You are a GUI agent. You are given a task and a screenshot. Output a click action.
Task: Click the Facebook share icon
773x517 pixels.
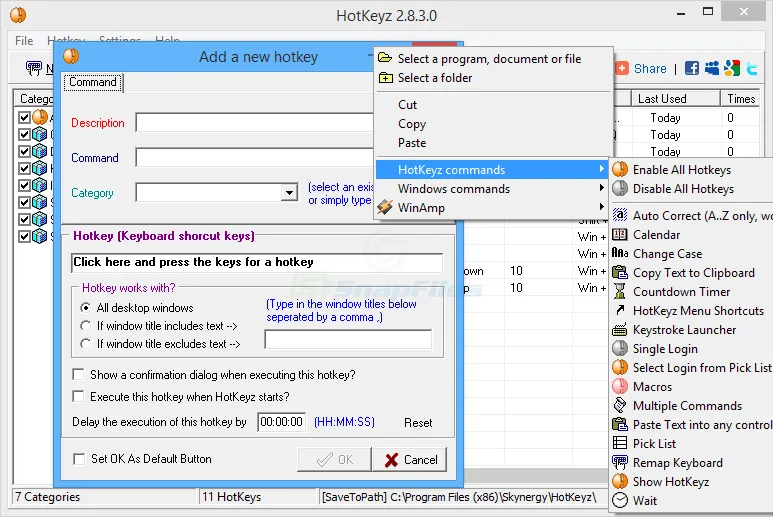tap(692, 68)
